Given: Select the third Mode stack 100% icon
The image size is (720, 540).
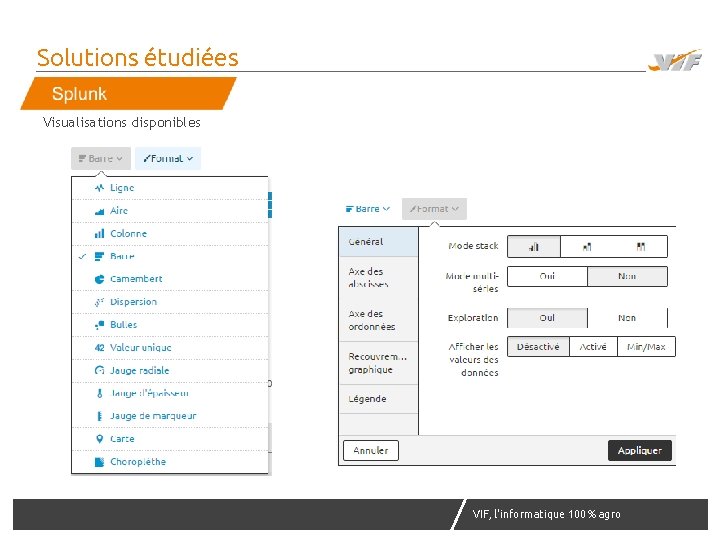Looking at the screenshot, I should [641, 247].
